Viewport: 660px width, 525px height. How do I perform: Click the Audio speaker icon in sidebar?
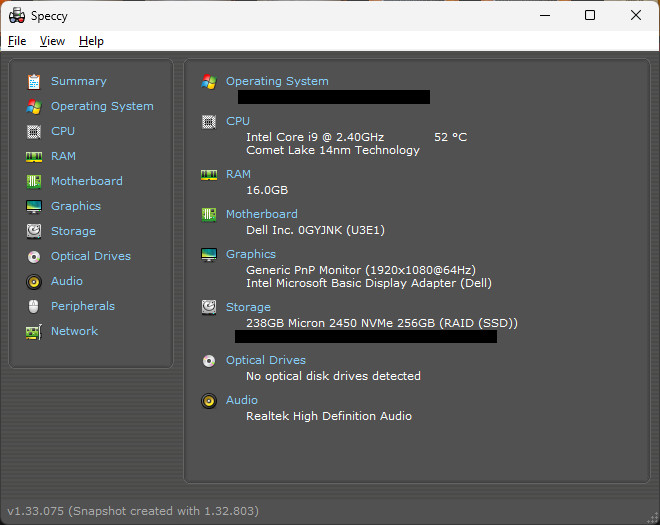[x=34, y=282]
